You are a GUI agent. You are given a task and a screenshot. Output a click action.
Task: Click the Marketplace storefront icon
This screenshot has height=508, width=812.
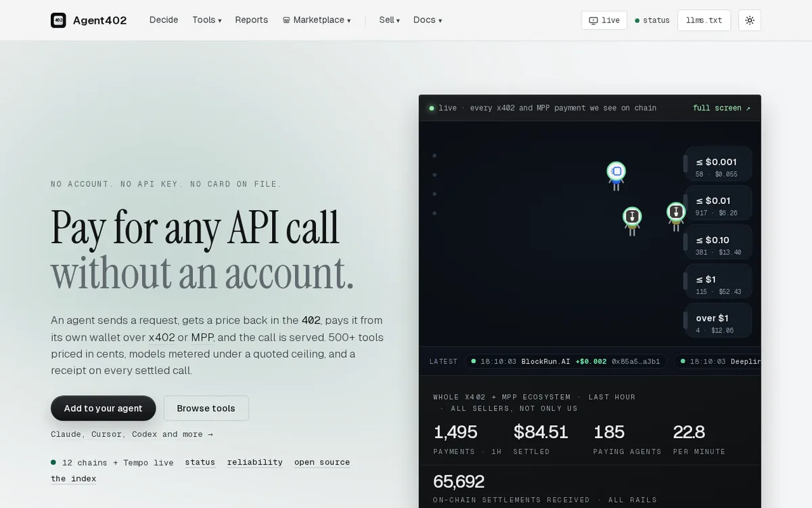coord(286,20)
